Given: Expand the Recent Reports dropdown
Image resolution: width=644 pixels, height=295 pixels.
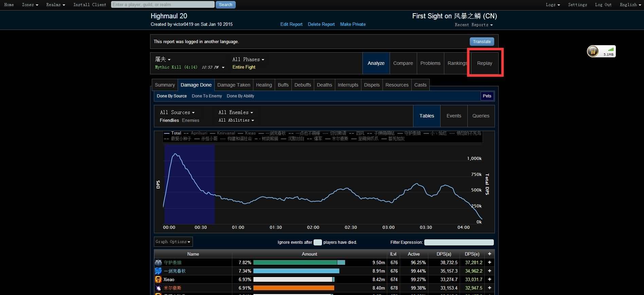Looking at the screenshot, I should pyautogui.click(x=473, y=25).
